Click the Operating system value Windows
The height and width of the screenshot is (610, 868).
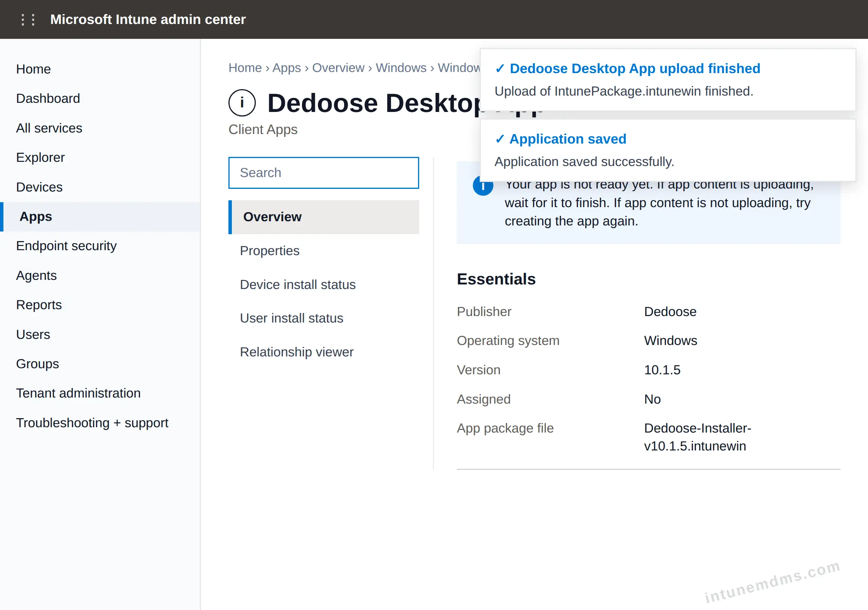pyautogui.click(x=670, y=341)
